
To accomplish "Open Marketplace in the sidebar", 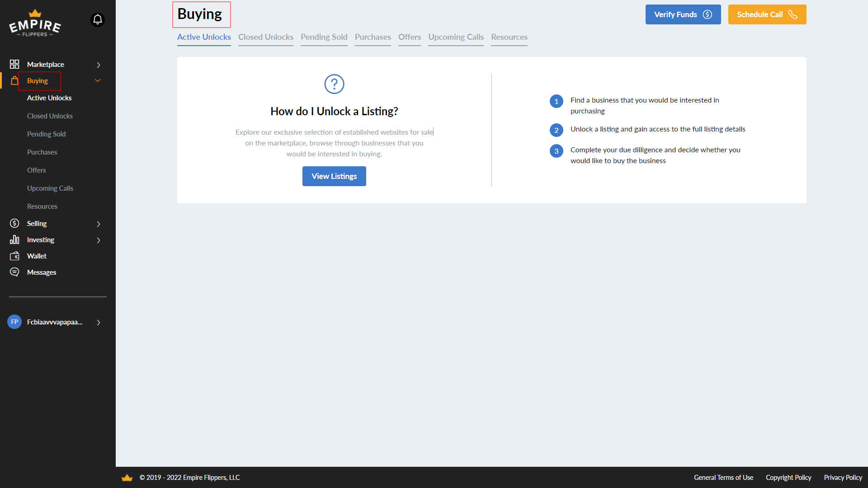I will click(46, 64).
